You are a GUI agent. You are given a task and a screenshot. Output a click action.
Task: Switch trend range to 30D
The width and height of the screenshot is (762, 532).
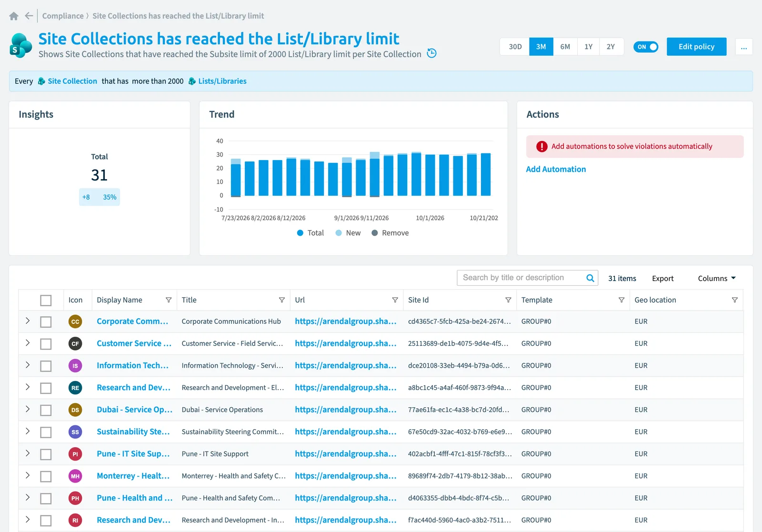(x=515, y=47)
